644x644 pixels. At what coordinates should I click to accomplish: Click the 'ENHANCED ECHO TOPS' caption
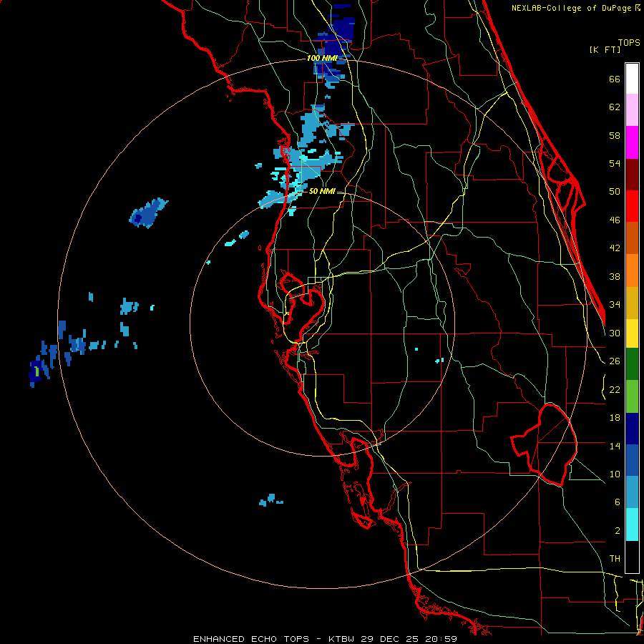pos(251,639)
